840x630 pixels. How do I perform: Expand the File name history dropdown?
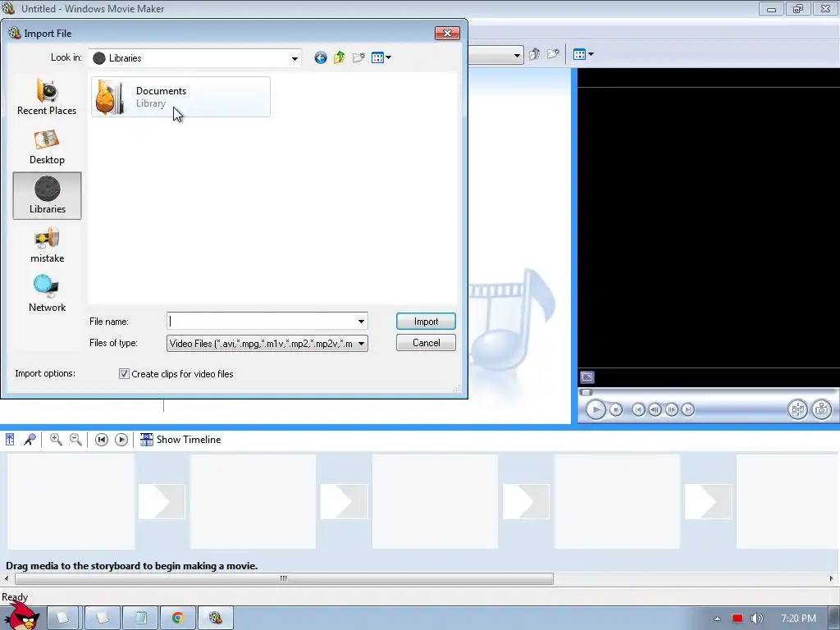(x=362, y=321)
